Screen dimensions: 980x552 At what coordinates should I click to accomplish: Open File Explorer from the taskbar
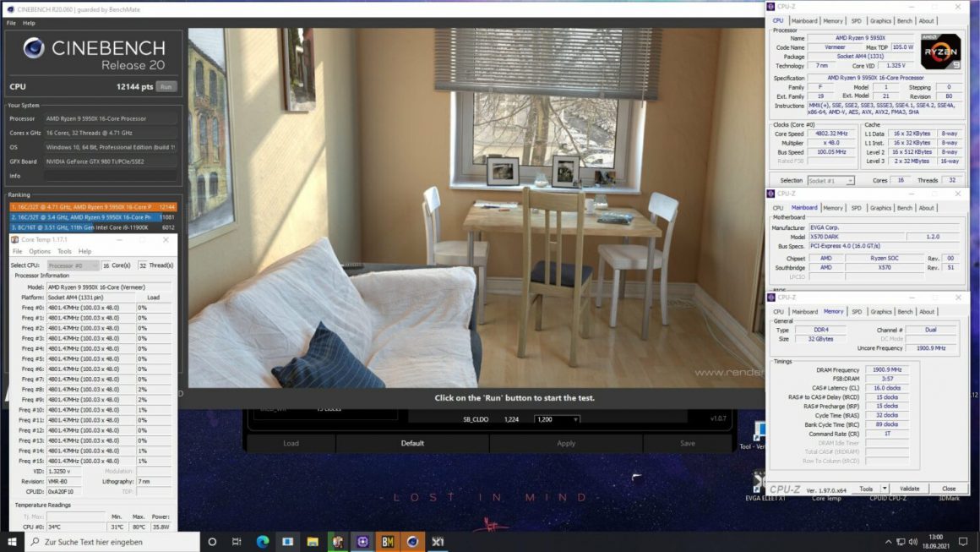point(313,541)
